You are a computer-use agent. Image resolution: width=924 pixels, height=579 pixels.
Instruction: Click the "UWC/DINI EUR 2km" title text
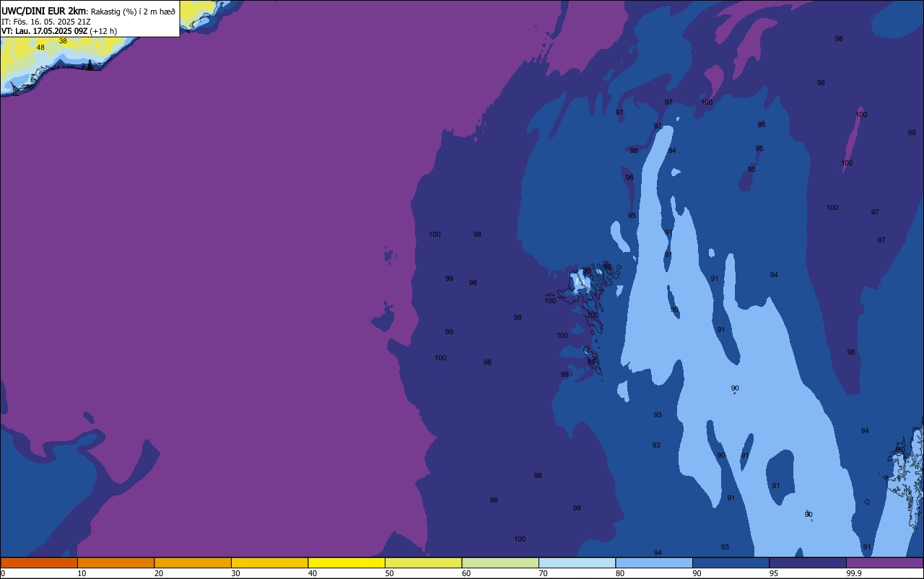click(x=44, y=11)
